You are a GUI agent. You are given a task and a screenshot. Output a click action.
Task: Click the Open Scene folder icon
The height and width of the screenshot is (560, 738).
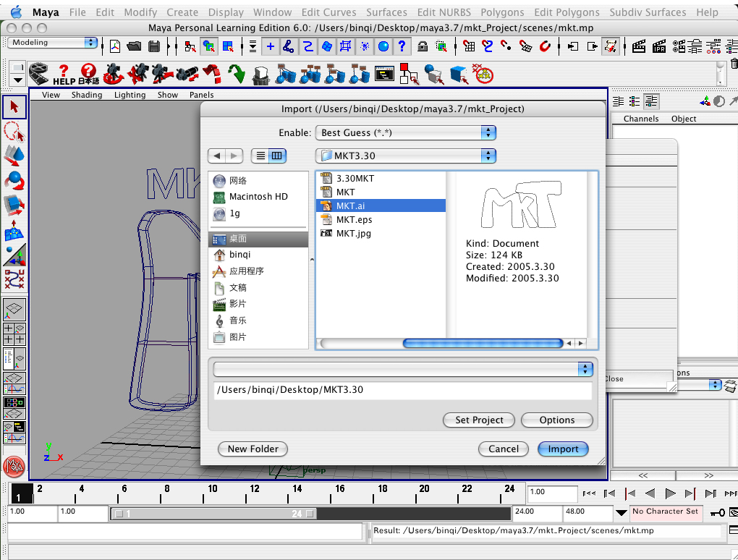point(134,46)
